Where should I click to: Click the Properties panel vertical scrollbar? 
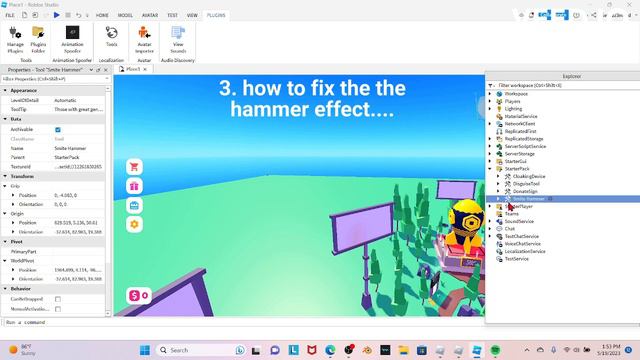pos(108,201)
